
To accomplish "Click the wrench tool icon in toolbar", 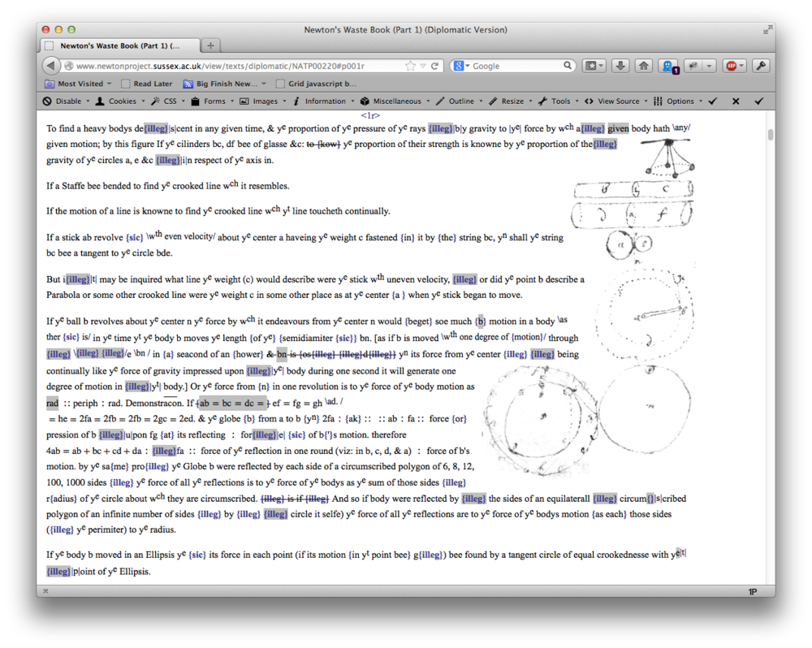I will coord(761,66).
